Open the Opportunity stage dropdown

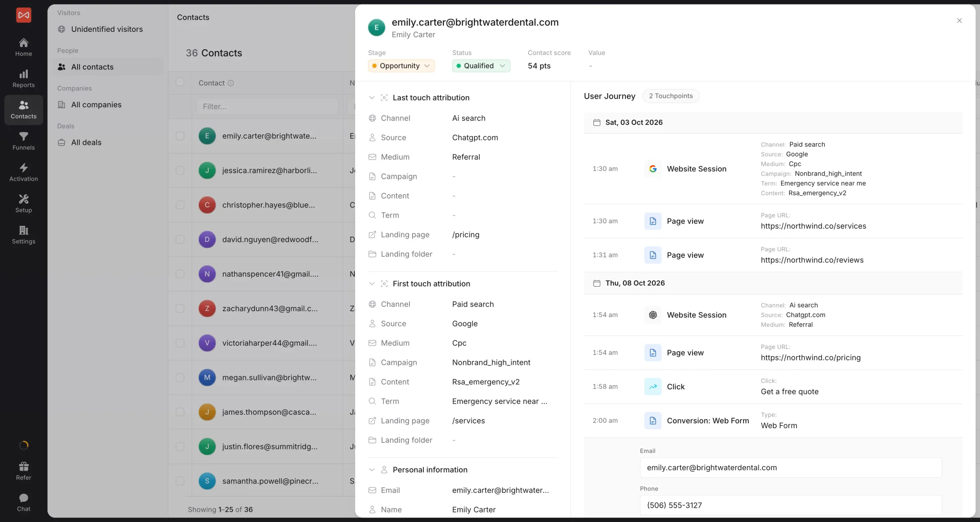[x=401, y=66]
